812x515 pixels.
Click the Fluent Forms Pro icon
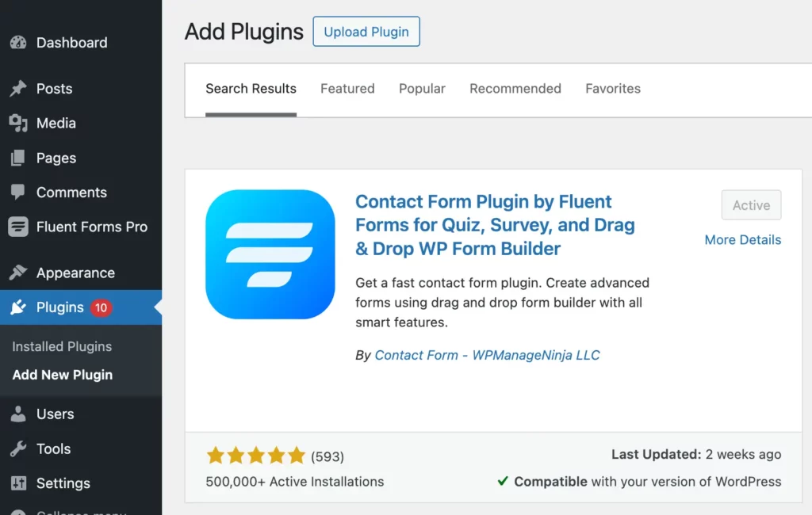[18, 227]
